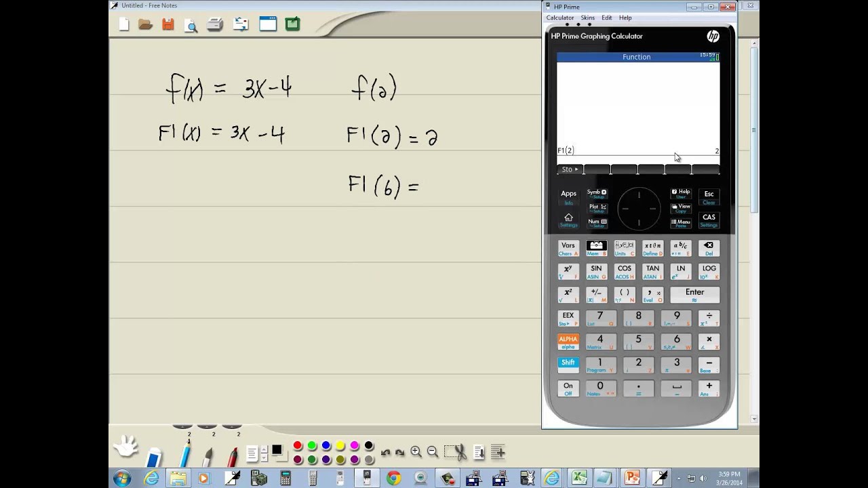Open the Calculator menu in HP Prime
The height and width of the screenshot is (488, 868).
[560, 18]
